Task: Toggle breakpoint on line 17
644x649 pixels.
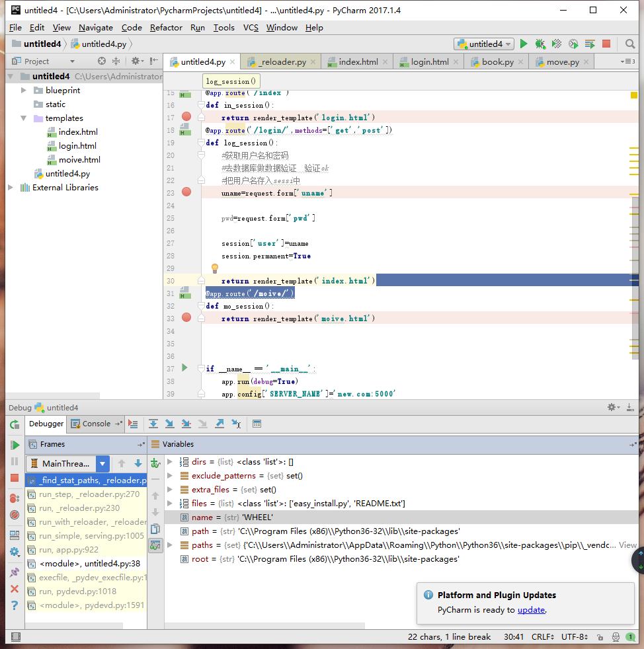Action: pos(186,117)
